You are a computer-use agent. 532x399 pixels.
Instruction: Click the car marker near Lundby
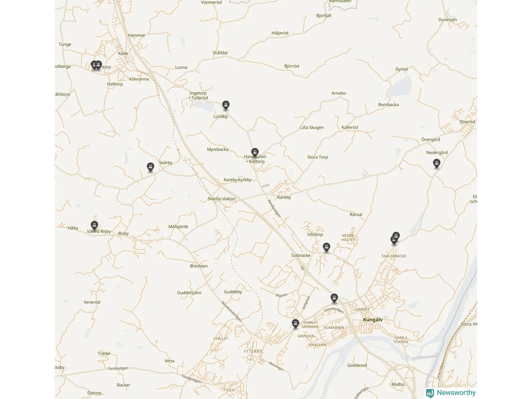click(x=226, y=105)
